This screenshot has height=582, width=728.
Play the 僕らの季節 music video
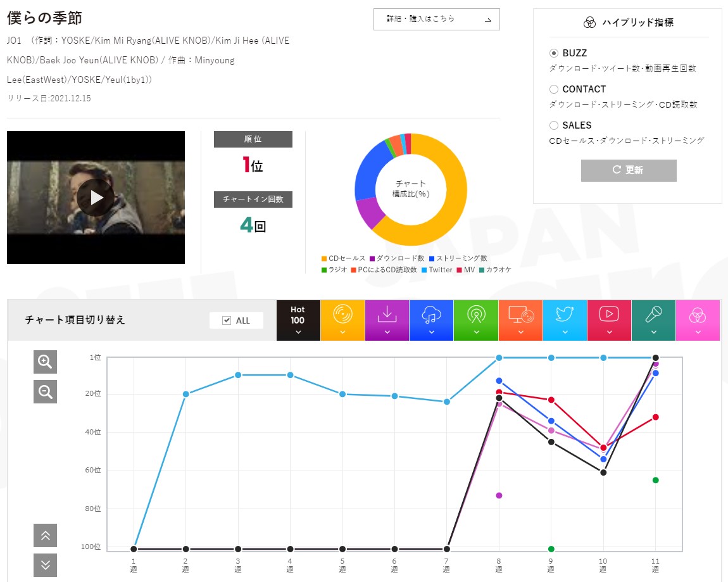coord(96,198)
